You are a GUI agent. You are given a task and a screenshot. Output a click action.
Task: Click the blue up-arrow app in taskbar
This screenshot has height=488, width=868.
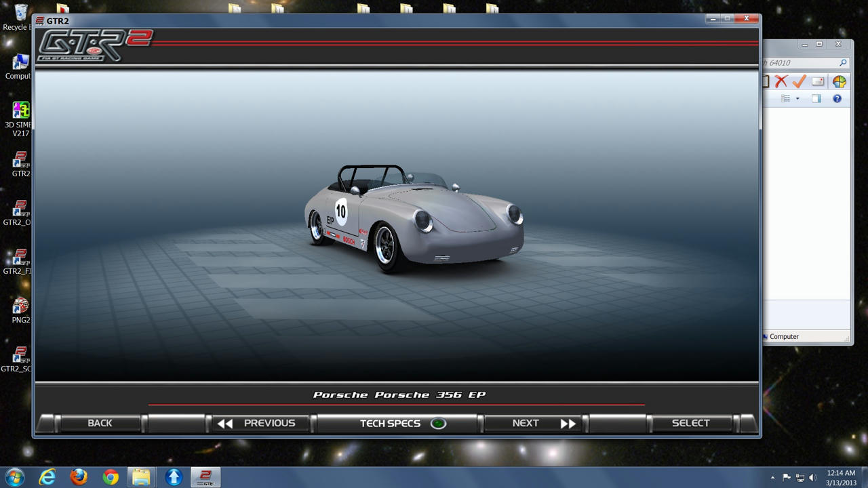coord(174,477)
